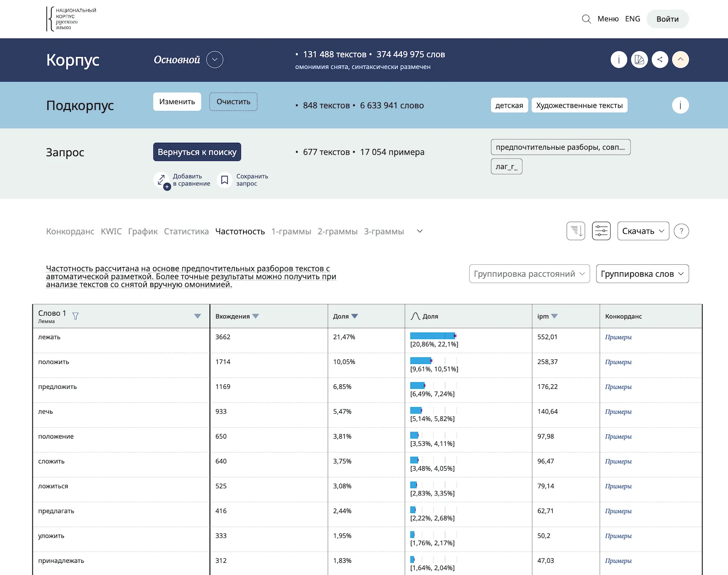Open Примеры link for ложиться

pyautogui.click(x=618, y=486)
